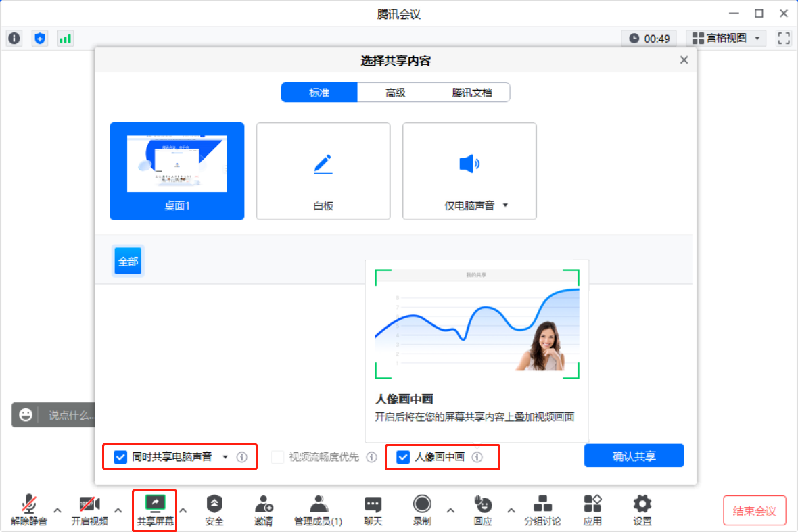The height and width of the screenshot is (532, 798).
Task: Toggle the 人像画中画 checkbox
Action: pyautogui.click(x=403, y=457)
